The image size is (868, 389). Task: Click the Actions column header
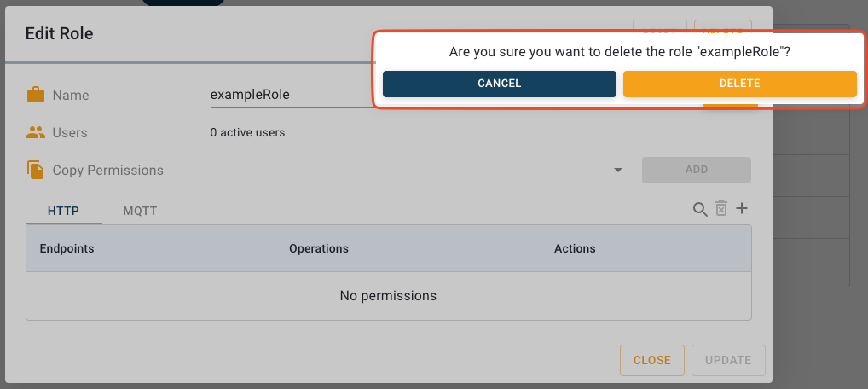(x=575, y=248)
